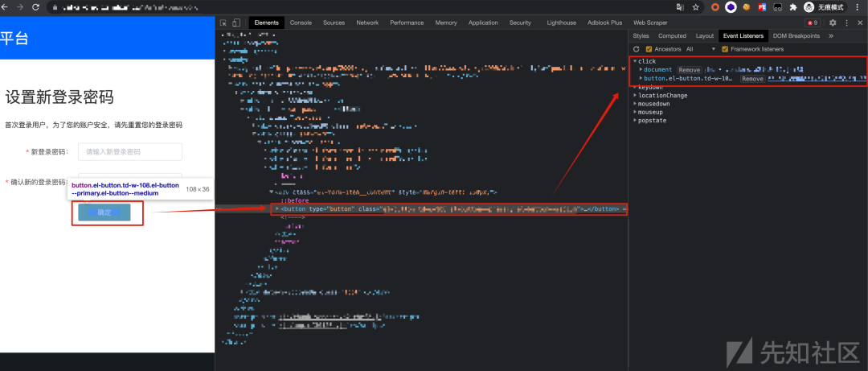Click the blue 确定 button

104,212
